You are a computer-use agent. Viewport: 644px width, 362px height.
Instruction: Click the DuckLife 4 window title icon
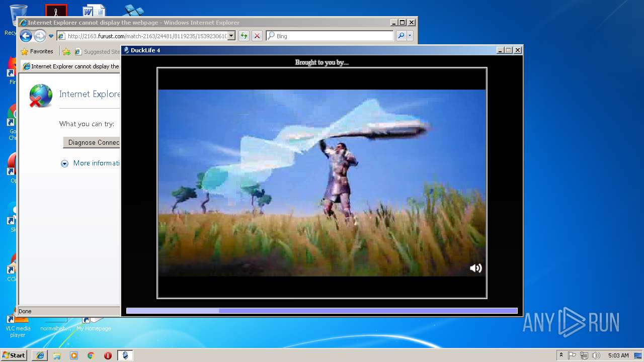(x=126, y=50)
